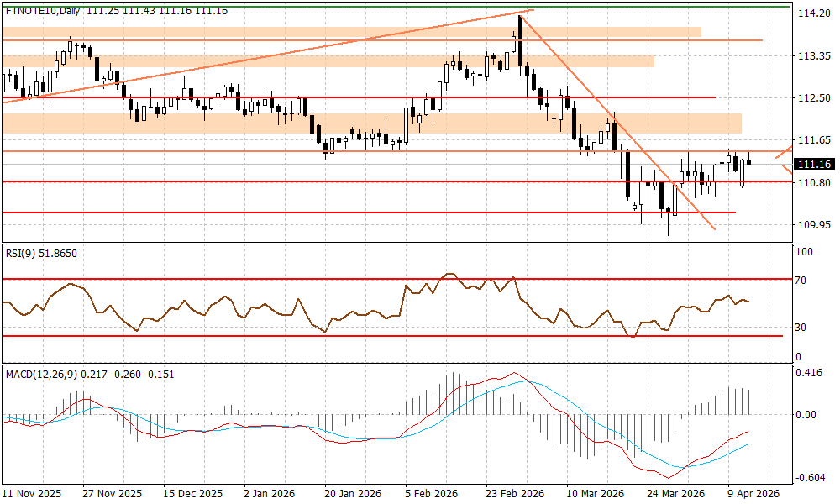This screenshot has height=504, width=840.
Task: Click the topmost shaded orange resistance zone
Action: tap(353, 32)
